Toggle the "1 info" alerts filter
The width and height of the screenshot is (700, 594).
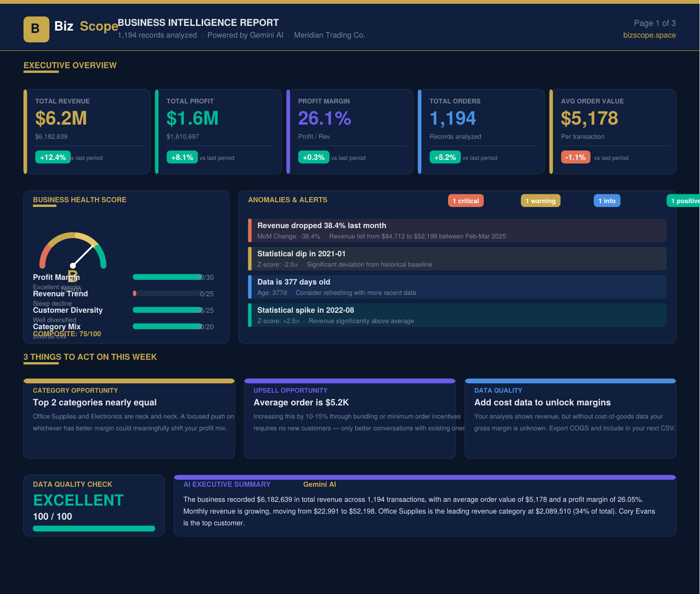click(x=607, y=200)
